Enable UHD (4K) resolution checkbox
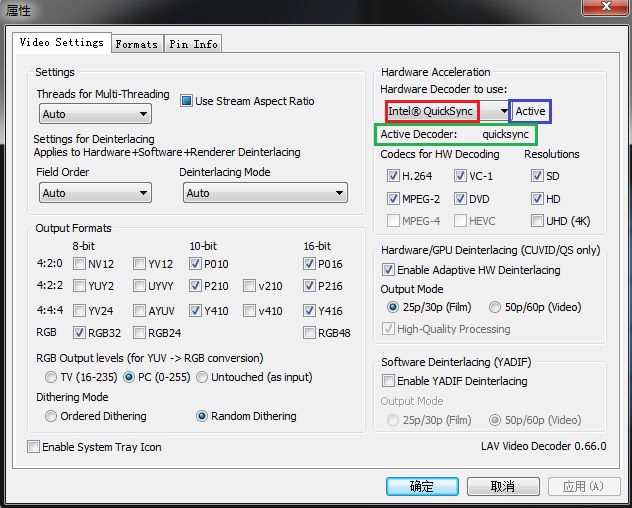This screenshot has width=632, height=508. (x=538, y=220)
